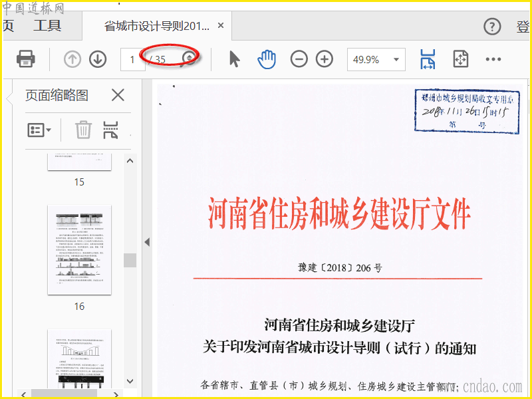Image resolution: width=532 pixels, height=399 pixels.
Task: Open the help question mark icon
Action: click(x=492, y=26)
